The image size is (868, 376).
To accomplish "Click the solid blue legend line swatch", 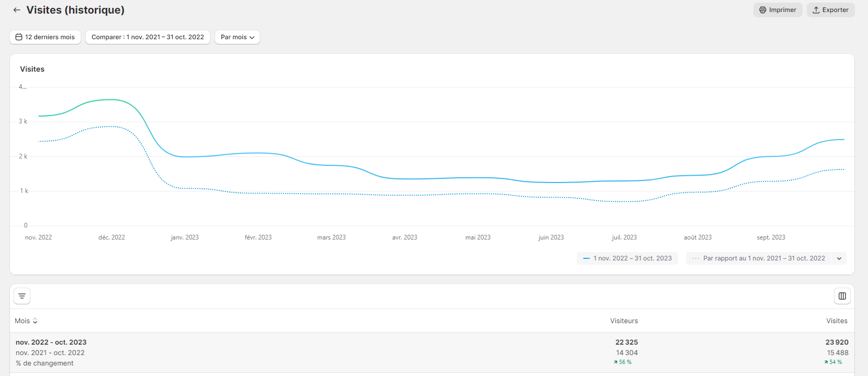I will [586, 258].
